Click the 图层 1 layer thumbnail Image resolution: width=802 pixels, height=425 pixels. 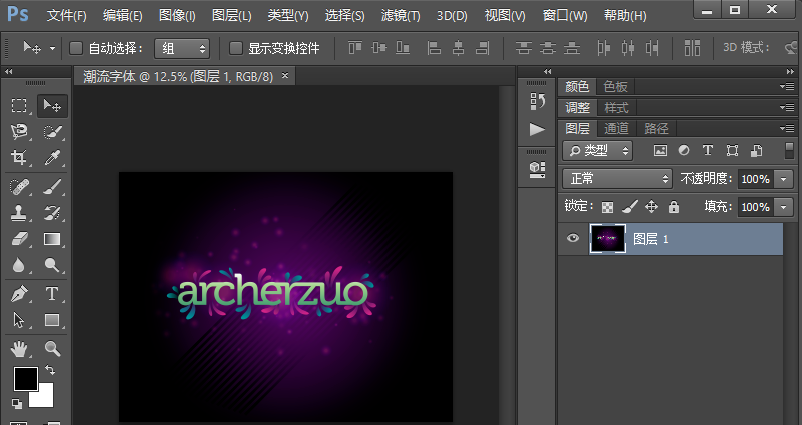pos(608,239)
